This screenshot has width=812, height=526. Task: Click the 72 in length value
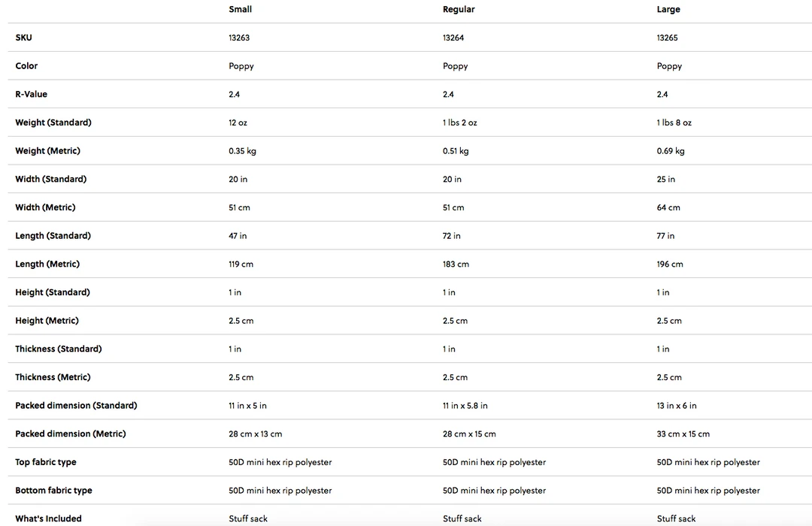[x=451, y=236]
